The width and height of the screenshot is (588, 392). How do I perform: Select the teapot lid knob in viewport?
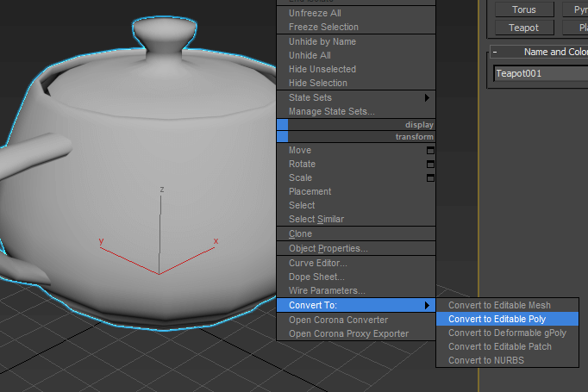165,33
